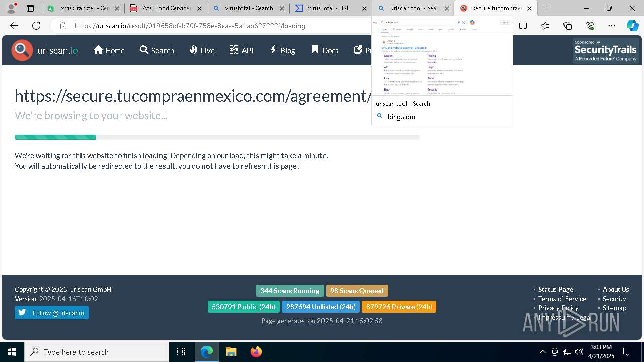
Task: Follow @urlscanio on Twitter
Action: (x=51, y=313)
